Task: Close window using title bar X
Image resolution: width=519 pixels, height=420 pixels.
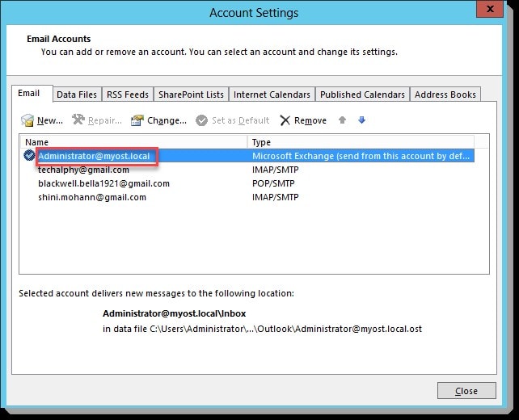Action: pos(490,9)
